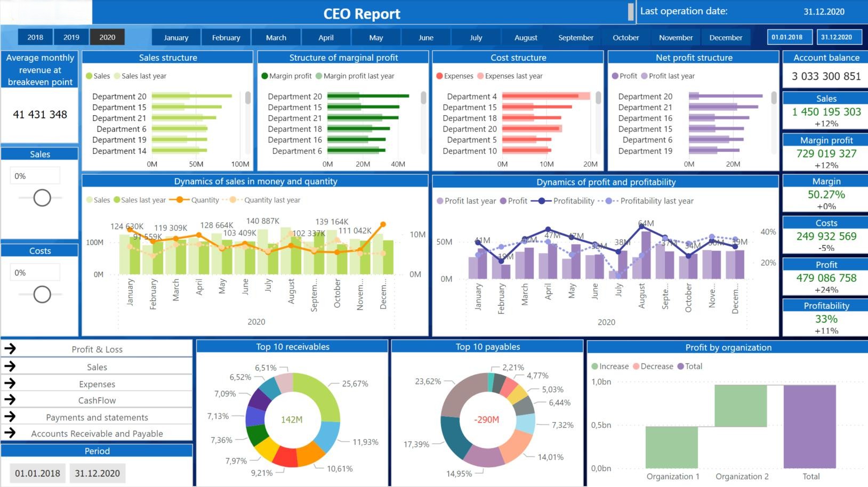Viewport: 868px width, 487px height.
Task: Open the CashFlow page link
Action: 97,400
